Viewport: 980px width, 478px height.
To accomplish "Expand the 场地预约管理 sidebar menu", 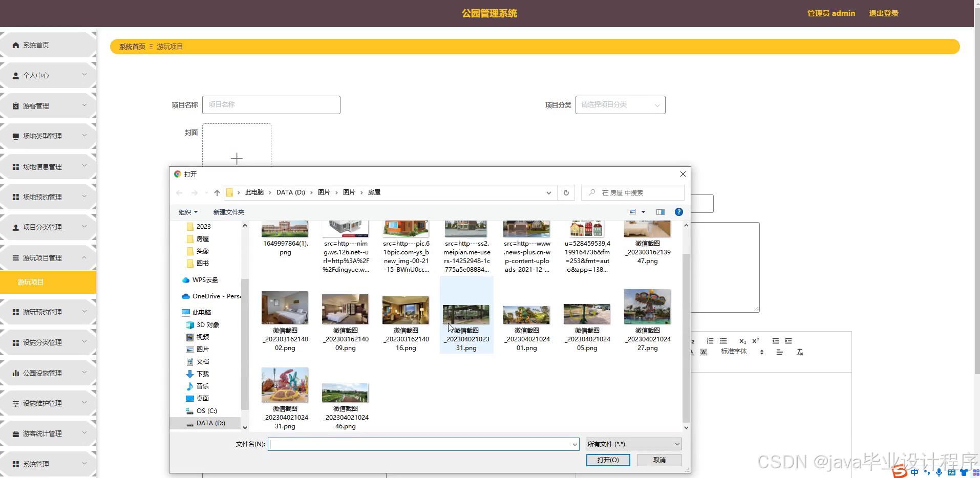I will click(48, 197).
